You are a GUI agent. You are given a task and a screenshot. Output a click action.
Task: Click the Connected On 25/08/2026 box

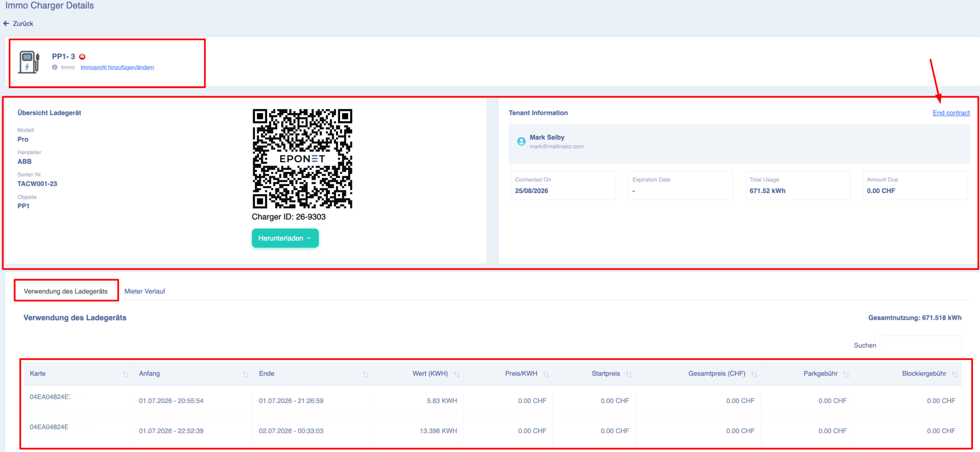click(563, 185)
